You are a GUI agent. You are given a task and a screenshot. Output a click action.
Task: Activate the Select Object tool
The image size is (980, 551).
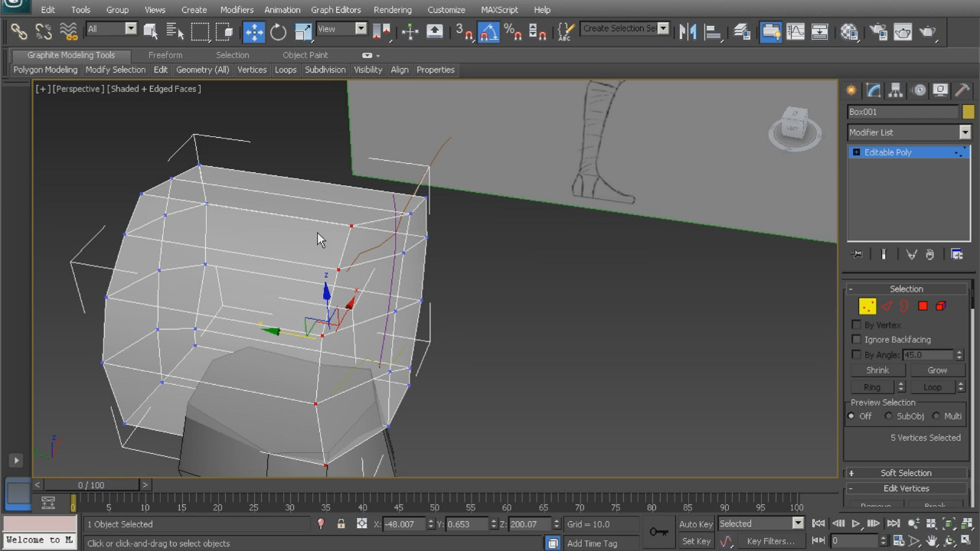coord(151,31)
